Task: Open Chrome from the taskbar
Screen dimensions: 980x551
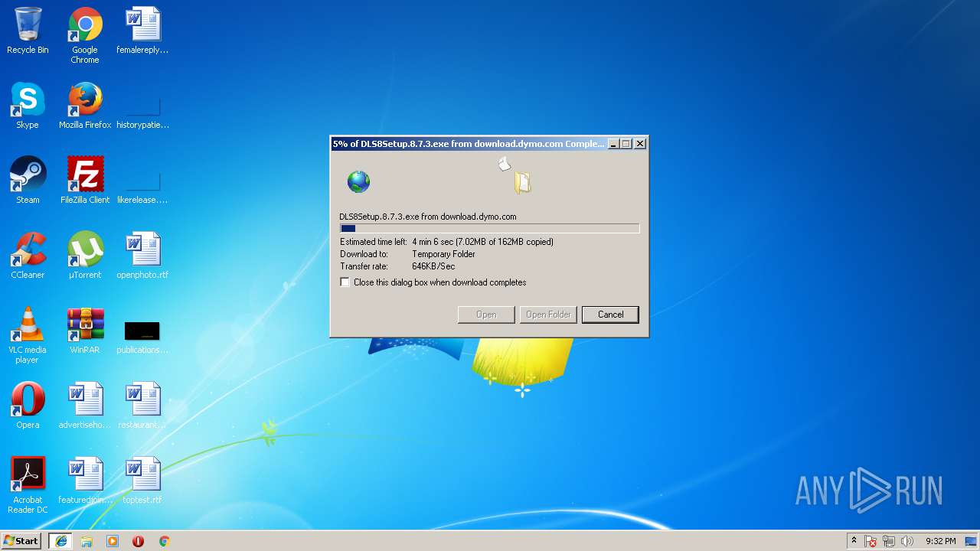Action: [164, 541]
